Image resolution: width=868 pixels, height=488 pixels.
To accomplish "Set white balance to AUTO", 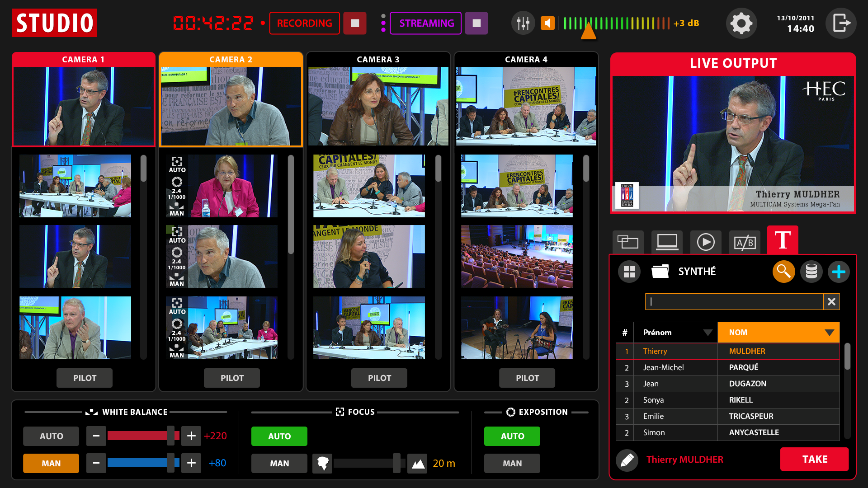I will tap(51, 436).
